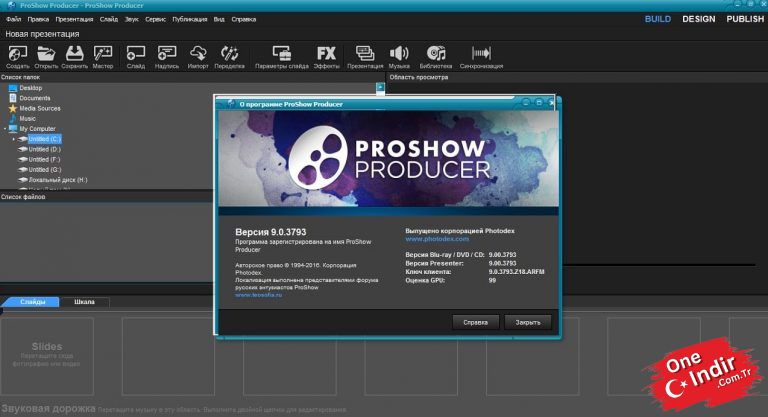The width and height of the screenshot is (768, 417).
Task: Click the first empty Slides placeholder
Action: pos(47,356)
